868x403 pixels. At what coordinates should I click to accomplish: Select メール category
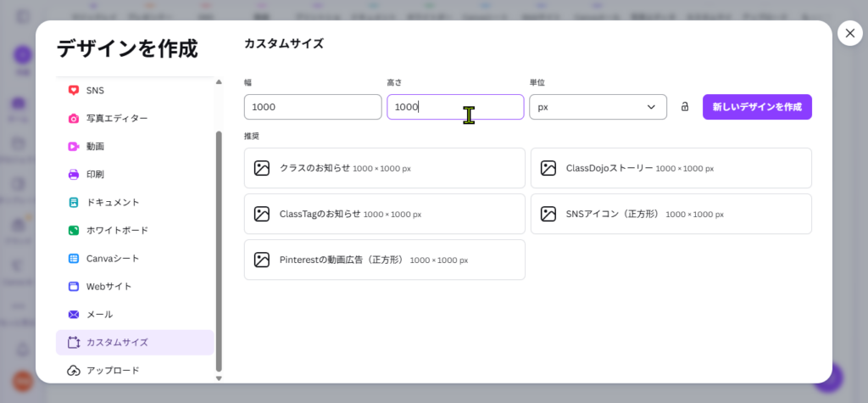tap(135, 314)
